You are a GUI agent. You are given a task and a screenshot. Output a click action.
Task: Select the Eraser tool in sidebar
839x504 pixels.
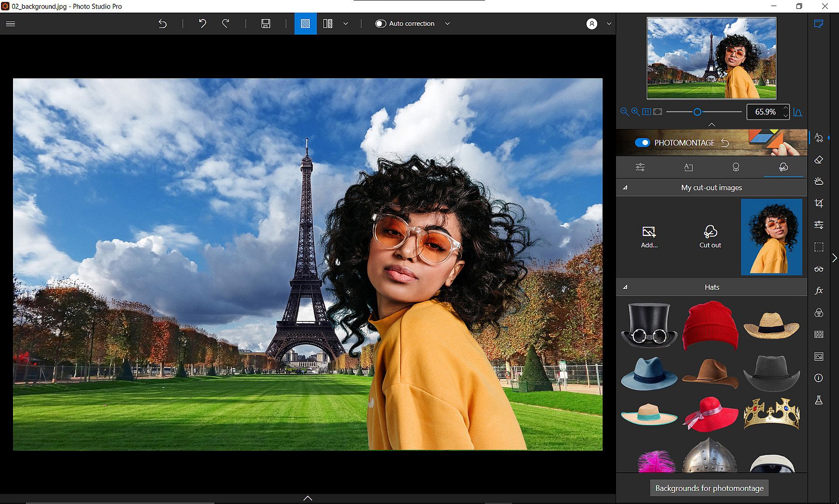click(818, 160)
